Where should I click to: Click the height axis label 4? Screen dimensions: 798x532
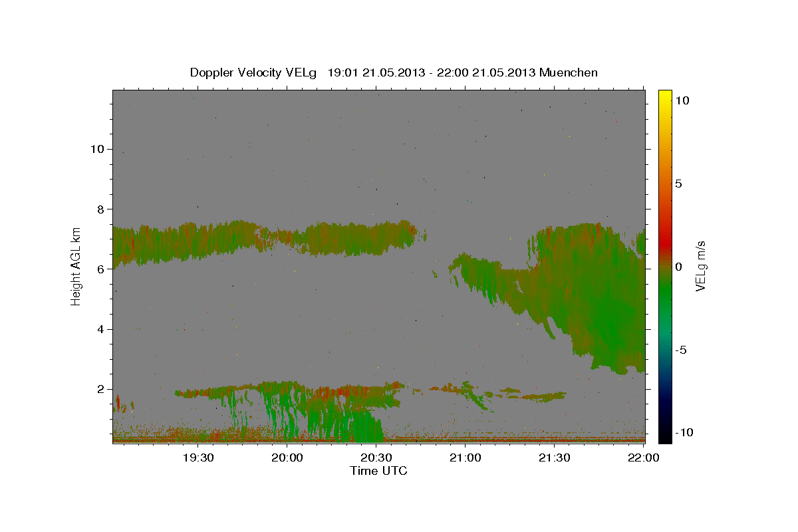tap(100, 329)
